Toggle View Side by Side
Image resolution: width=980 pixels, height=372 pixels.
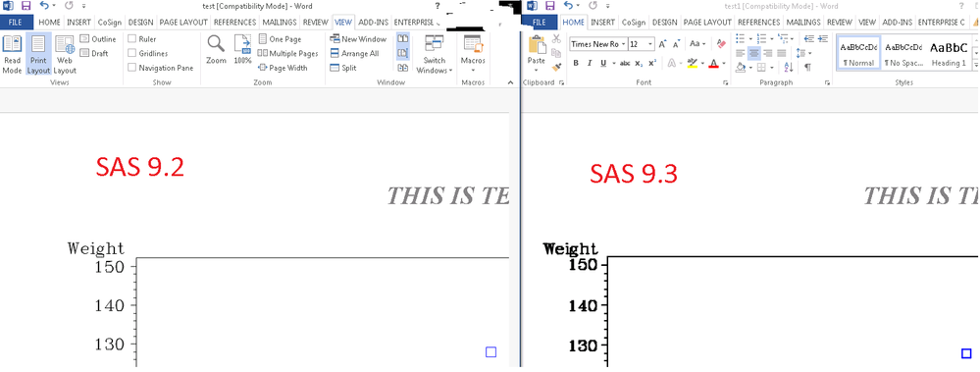click(x=402, y=38)
